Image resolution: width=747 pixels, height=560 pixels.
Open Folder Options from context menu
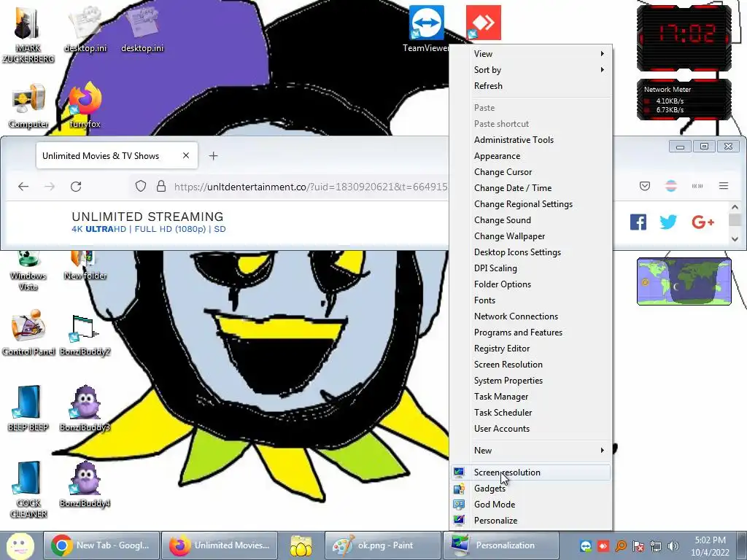coord(531,284)
